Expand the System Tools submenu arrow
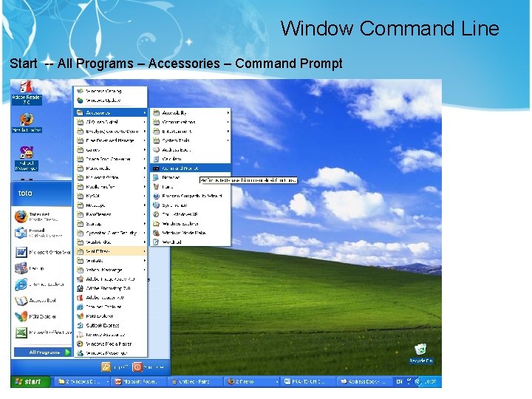Viewport: 532px width, 399px height. point(228,140)
